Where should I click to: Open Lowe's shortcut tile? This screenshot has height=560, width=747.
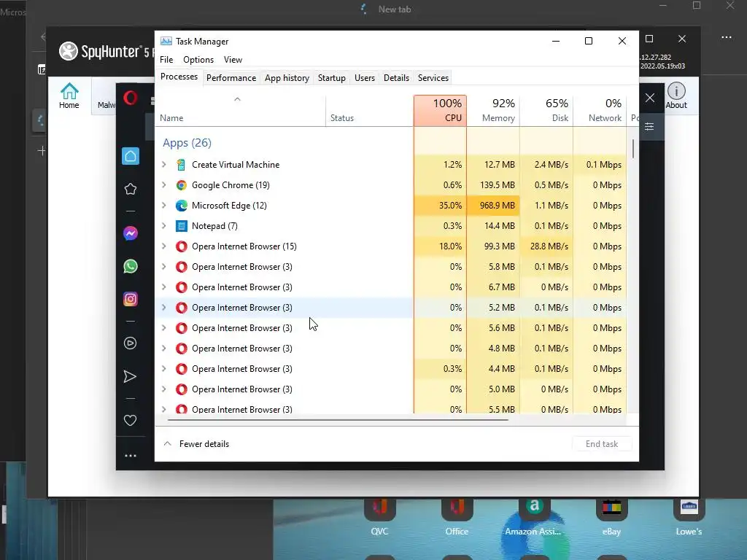pyautogui.click(x=689, y=517)
